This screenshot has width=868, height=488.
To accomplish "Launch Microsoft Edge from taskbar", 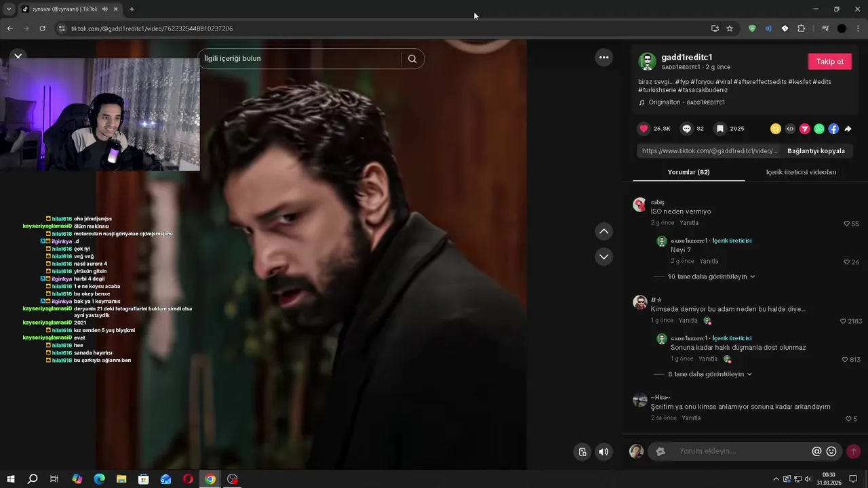I will (99, 479).
